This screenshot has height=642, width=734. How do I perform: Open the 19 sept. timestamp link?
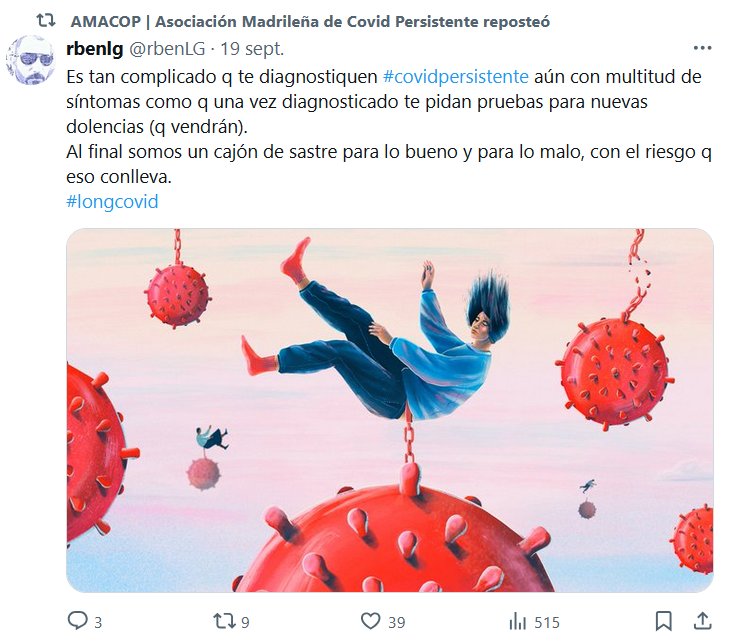coord(252,49)
